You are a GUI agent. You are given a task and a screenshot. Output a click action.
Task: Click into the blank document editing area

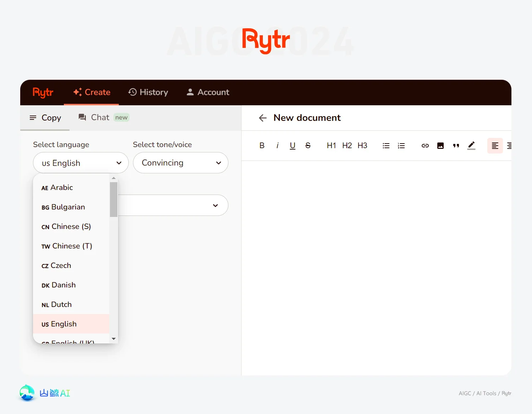[376, 268]
